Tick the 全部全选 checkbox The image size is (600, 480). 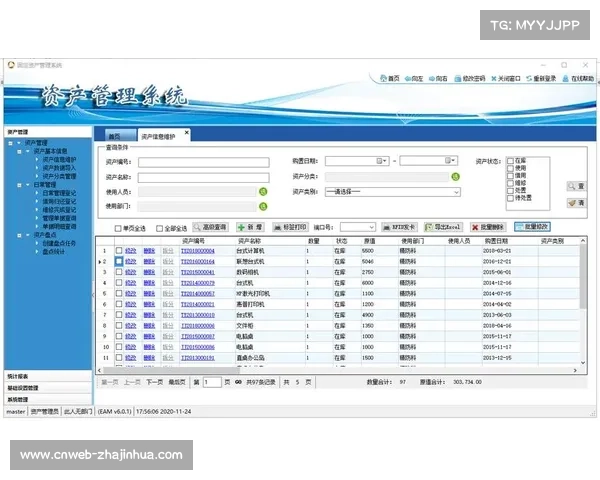[159, 228]
